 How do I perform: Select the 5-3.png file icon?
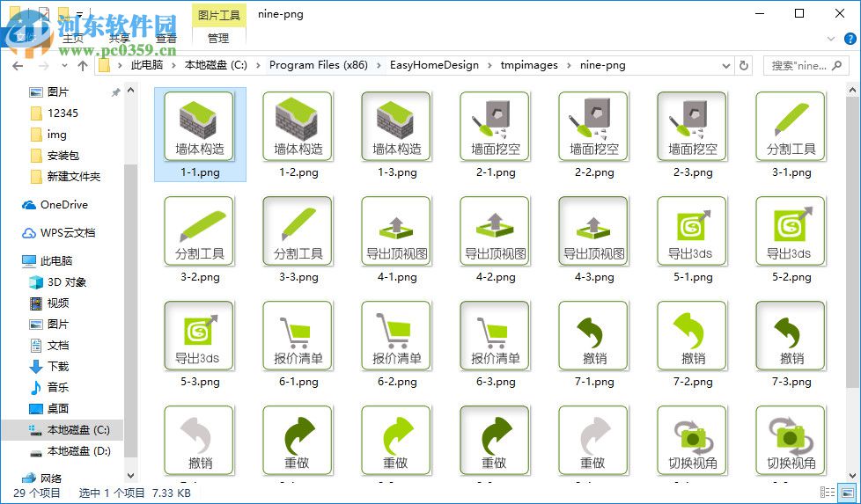[x=200, y=336]
